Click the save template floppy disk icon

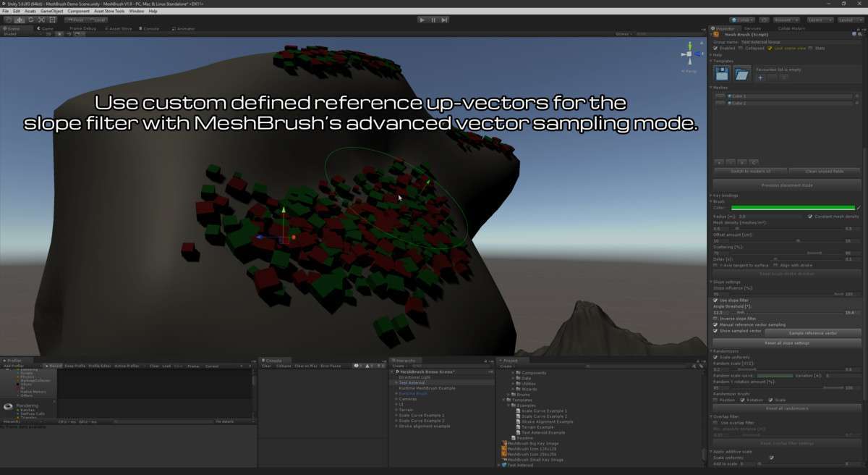[722, 73]
